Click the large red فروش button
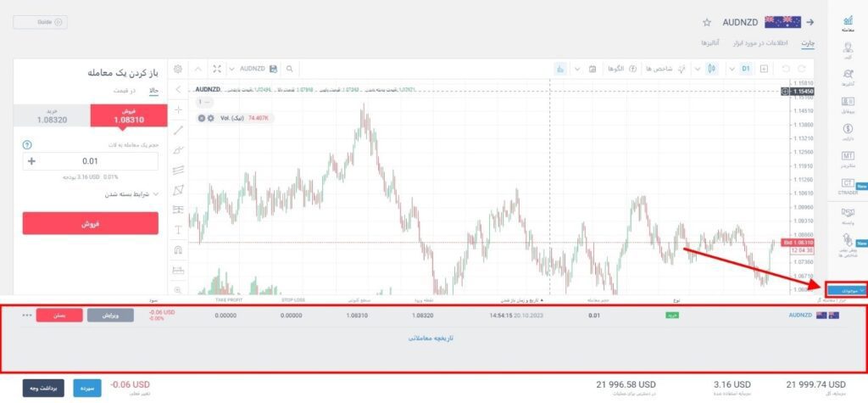Viewport: 868px width, 403px height. coord(90,223)
